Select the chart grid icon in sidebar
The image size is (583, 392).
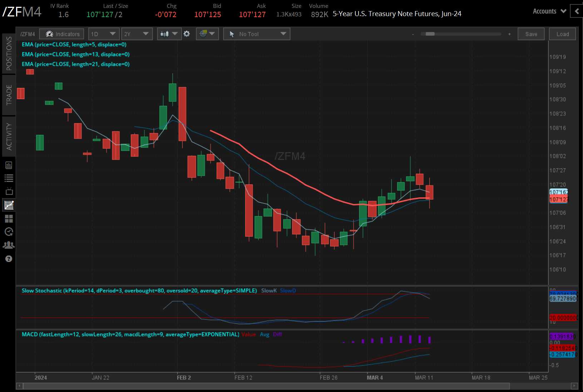coord(9,205)
